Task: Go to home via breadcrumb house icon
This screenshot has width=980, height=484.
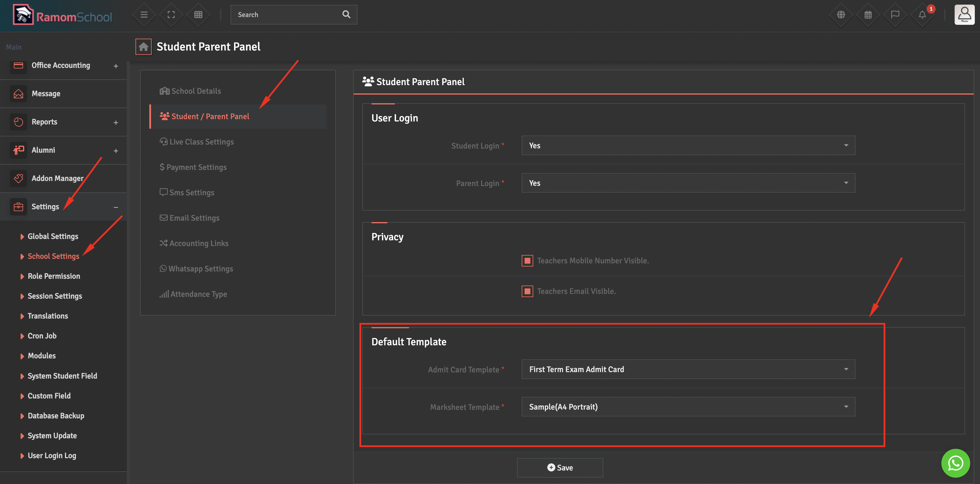Action: 144,47
